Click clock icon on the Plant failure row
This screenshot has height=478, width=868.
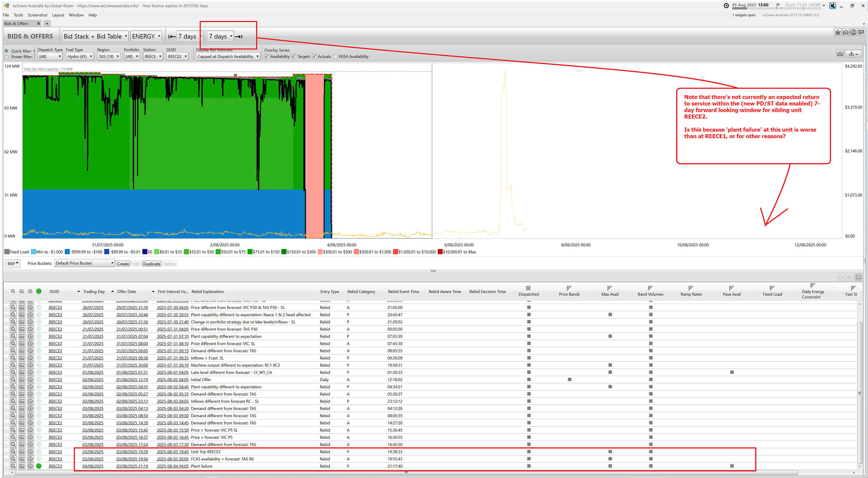pos(30,466)
